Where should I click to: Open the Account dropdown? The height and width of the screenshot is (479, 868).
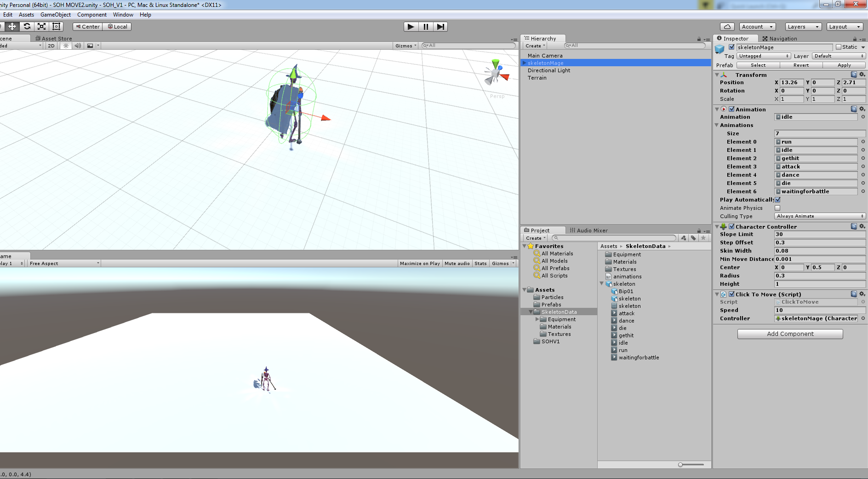point(758,27)
